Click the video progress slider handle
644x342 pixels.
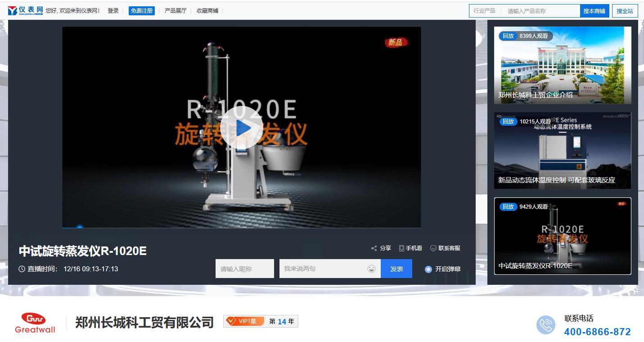coord(80,228)
